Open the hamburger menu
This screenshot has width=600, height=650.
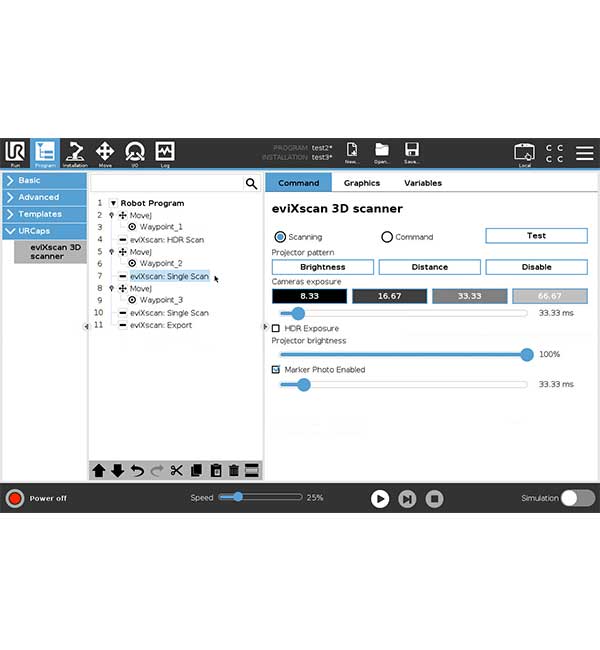584,153
